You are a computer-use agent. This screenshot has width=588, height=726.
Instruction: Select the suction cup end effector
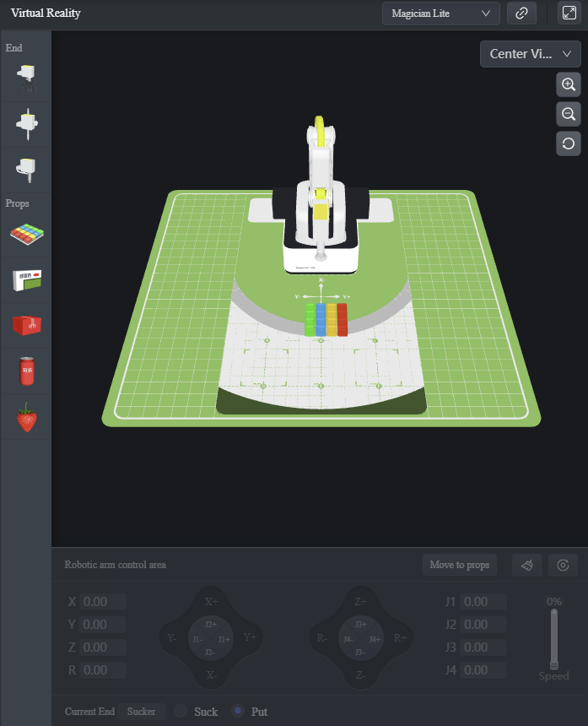tap(26, 169)
